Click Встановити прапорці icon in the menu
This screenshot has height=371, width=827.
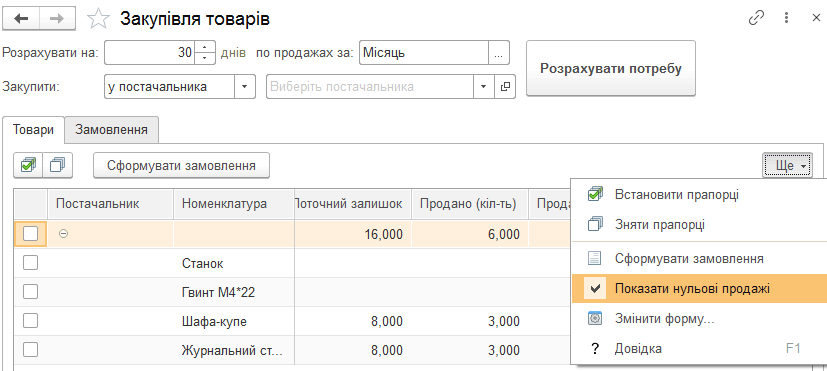pos(595,194)
